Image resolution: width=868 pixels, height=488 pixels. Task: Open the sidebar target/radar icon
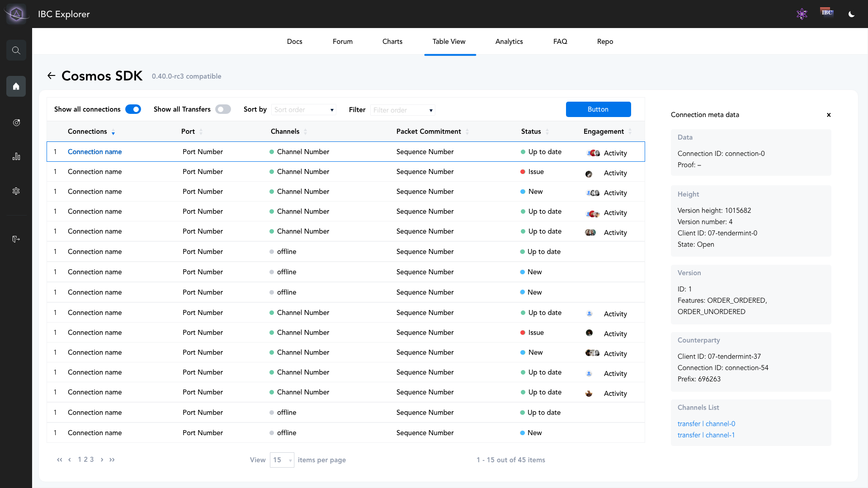(16, 122)
